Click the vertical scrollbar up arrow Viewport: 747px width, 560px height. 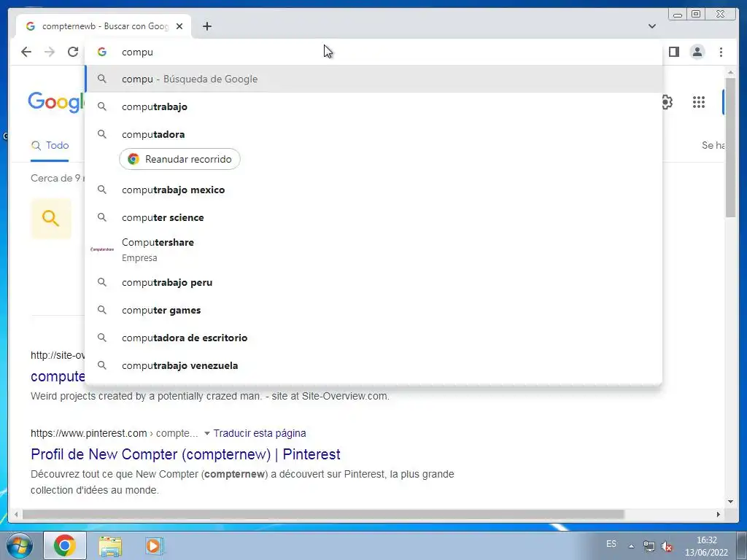730,73
